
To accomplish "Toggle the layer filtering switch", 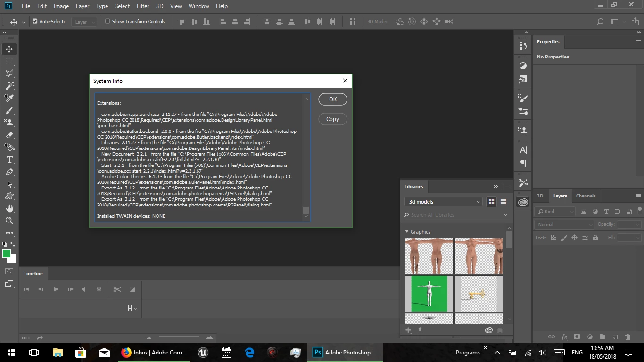I will coord(640,210).
